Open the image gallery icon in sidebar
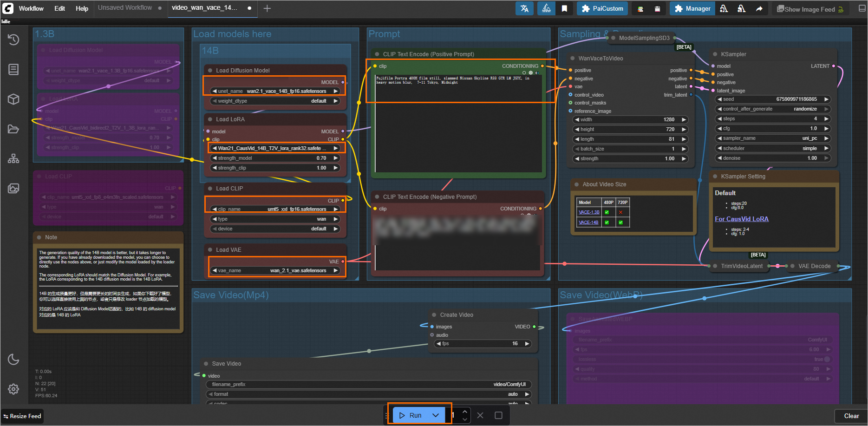The width and height of the screenshot is (868, 426). point(13,189)
